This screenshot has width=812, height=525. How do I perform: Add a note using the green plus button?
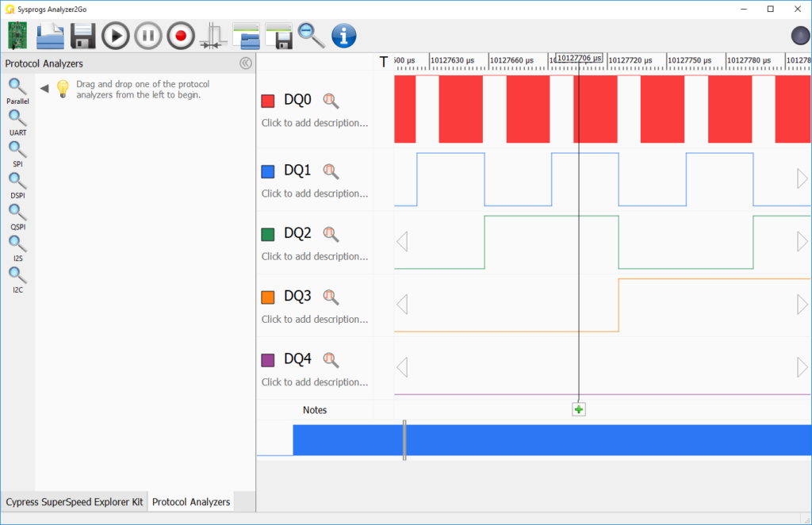coord(578,408)
